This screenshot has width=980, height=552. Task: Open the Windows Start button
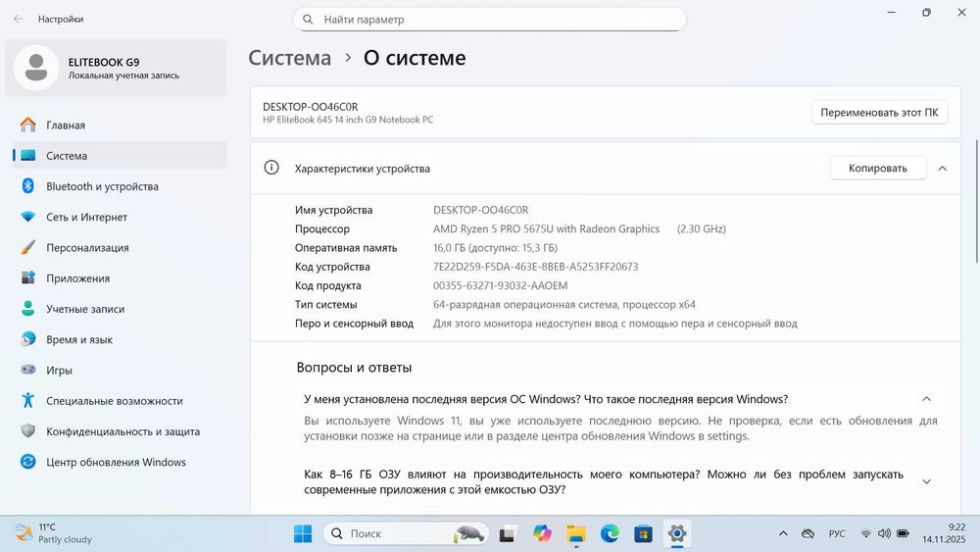(x=303, y=533)
